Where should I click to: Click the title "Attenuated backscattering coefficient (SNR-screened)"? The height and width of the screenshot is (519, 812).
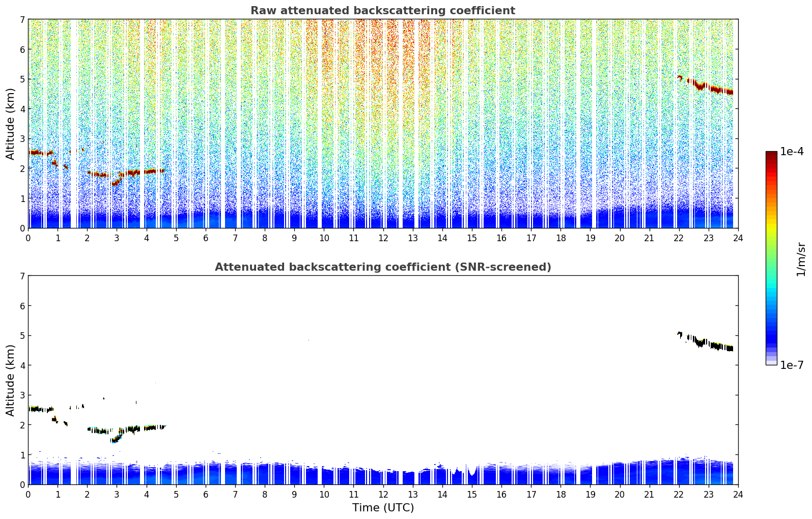[x=383, y=267]
